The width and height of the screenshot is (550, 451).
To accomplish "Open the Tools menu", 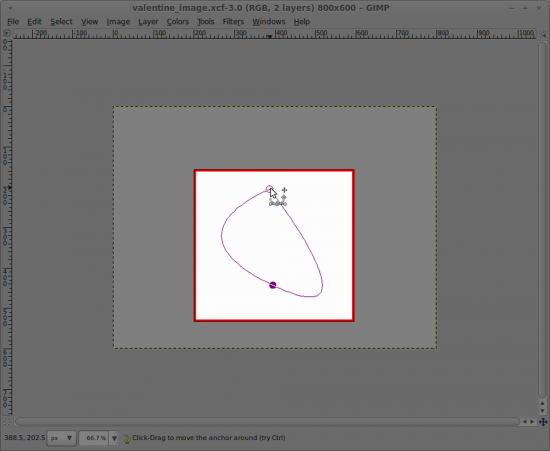I will point(205,22).
